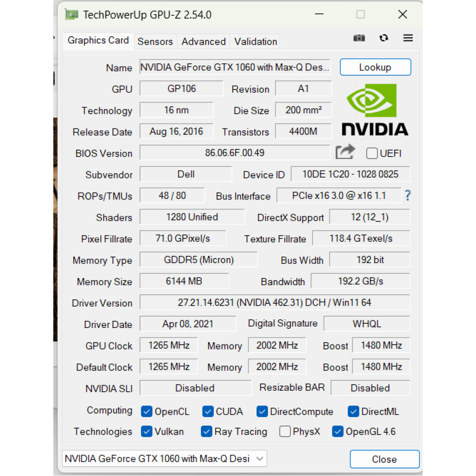
Task: Click the BIOS export share icon
Action: [346, 151]
